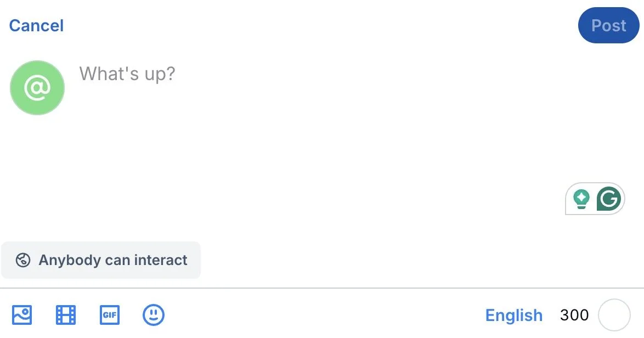This screenshot has height=338, width=644.
Task: Click the What's up? text field
Action: point(127,74)
